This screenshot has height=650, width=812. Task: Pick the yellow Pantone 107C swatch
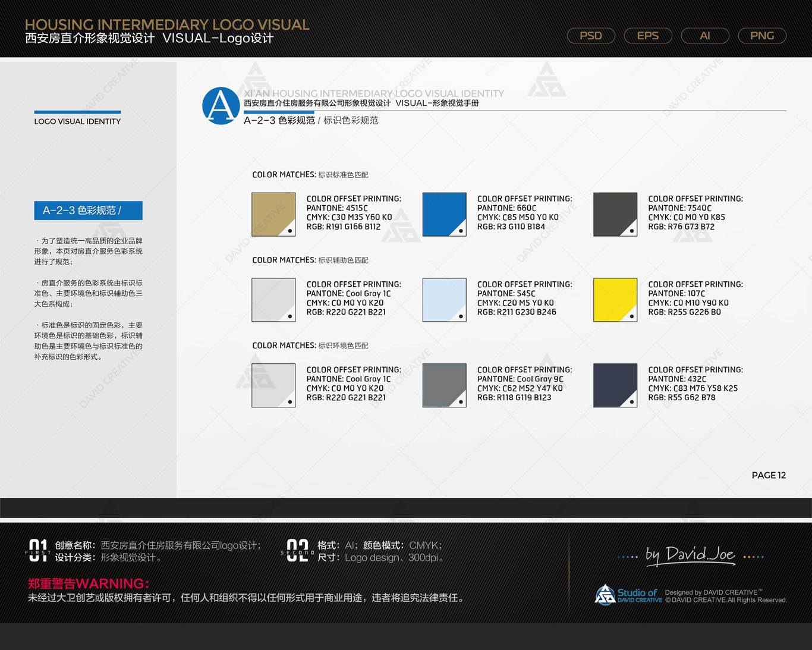tap(615, 300)
